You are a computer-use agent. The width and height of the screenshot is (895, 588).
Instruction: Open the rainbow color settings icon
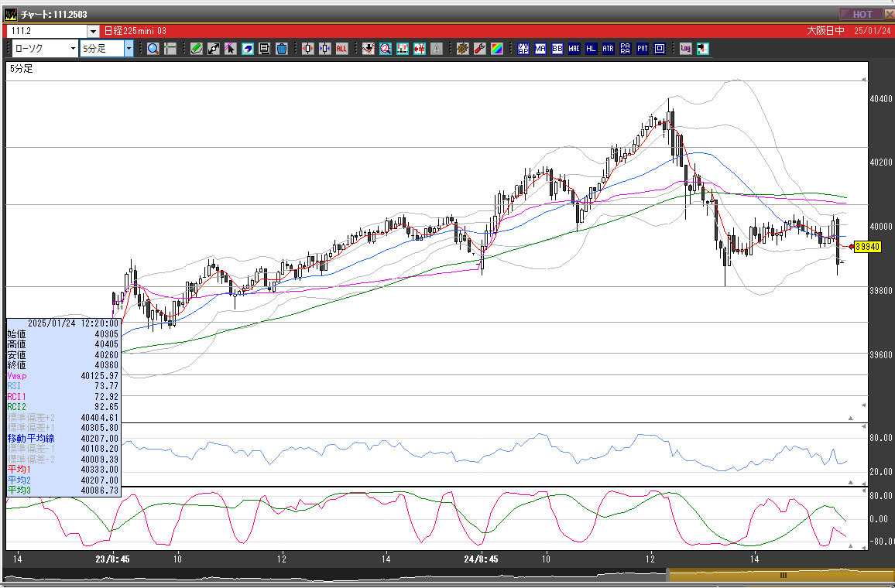point(496,49)
